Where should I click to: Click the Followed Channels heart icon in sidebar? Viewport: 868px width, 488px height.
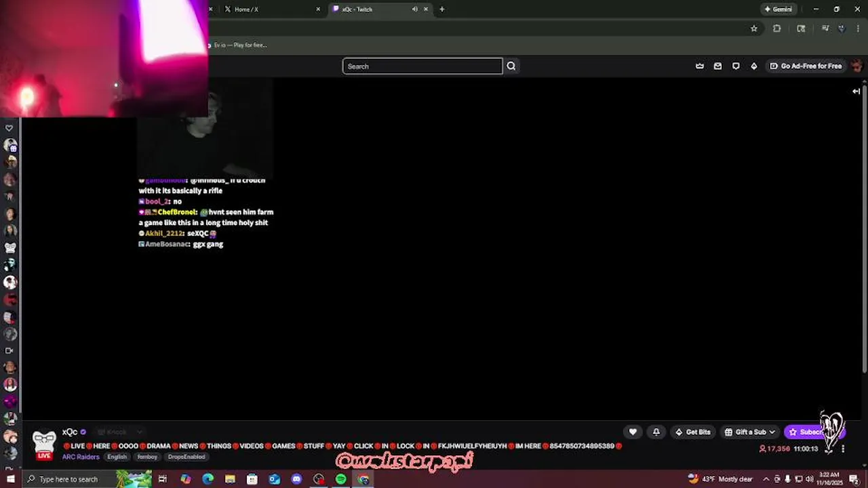(x=9, y=127)
